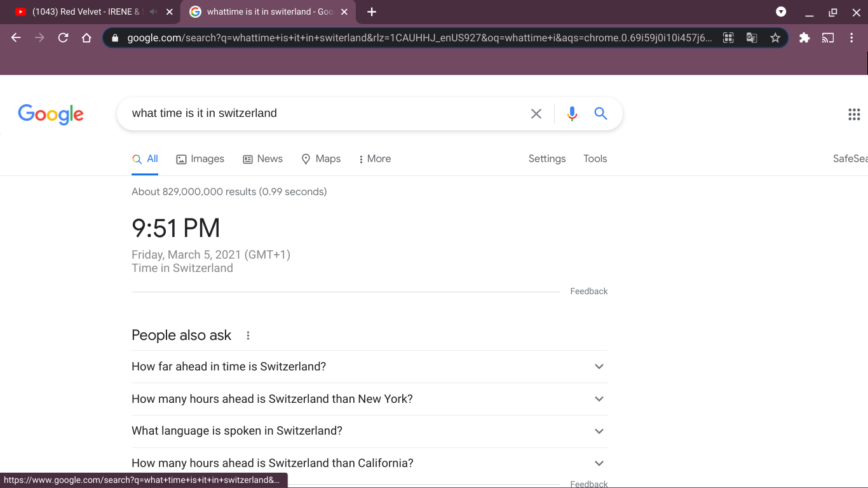Bookmark this page with the star icon
Viewport: 868px width, 488px height.
(x=775, y=37)
